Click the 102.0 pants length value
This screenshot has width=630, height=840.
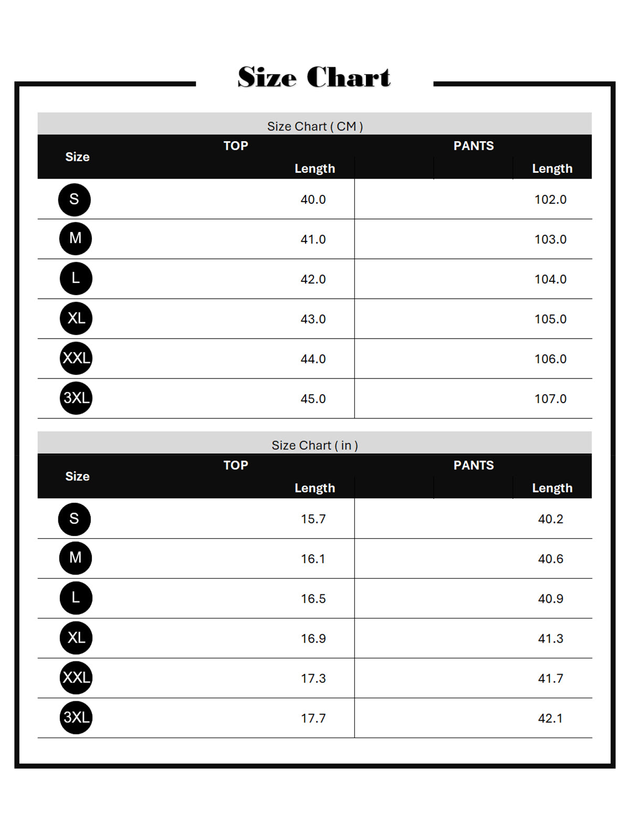(x=550, y=199)
